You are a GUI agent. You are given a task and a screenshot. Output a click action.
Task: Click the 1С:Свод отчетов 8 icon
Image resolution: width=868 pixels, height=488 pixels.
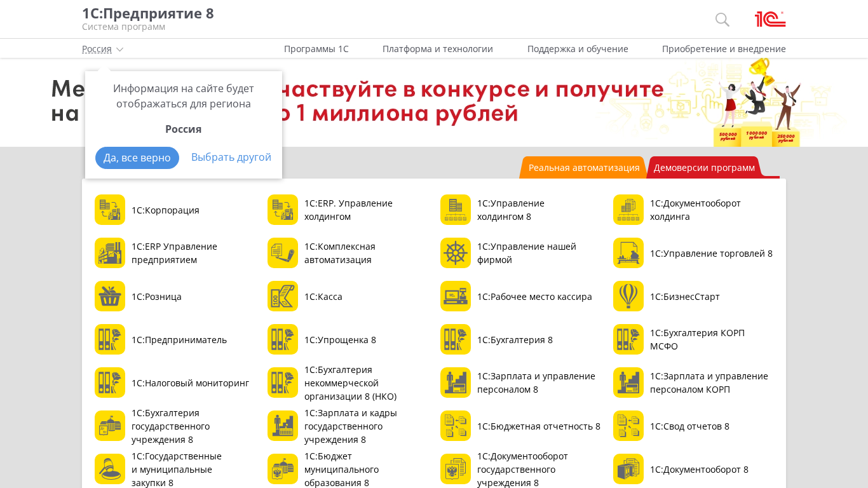pos(628,426)
